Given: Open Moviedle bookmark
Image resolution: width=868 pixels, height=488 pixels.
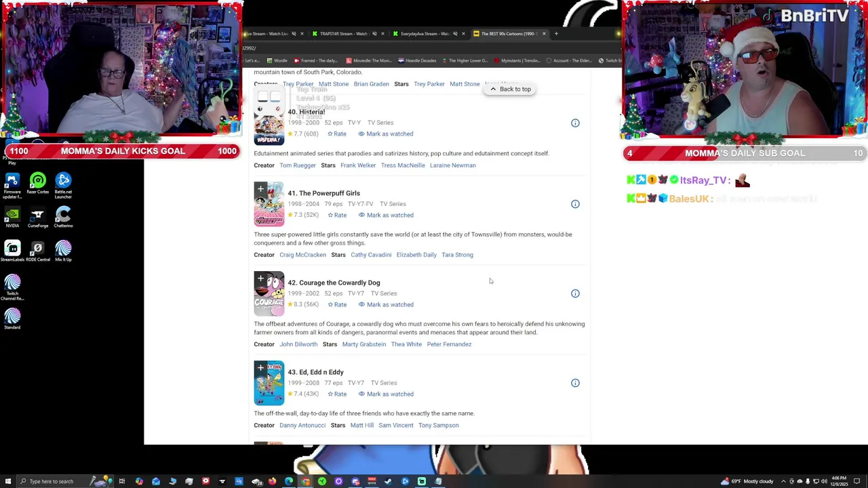Looking at the screenshot, I should pyautogui.click(x=369, y=60).
